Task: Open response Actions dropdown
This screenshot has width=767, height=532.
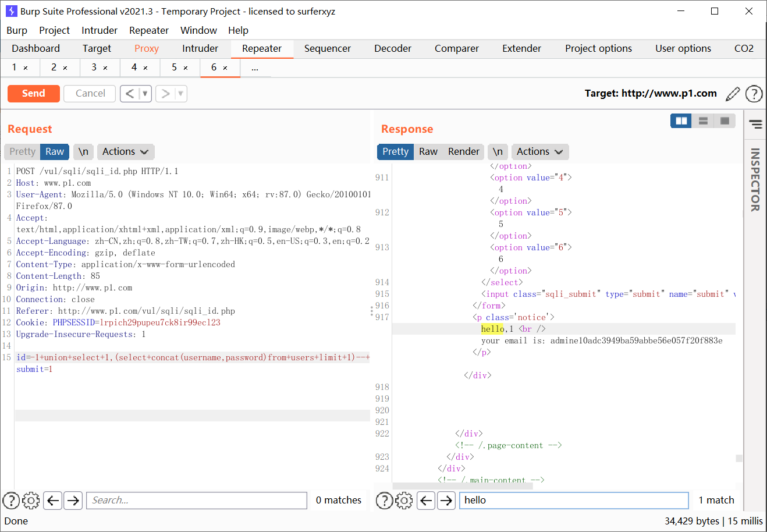Action: point(540,151)
